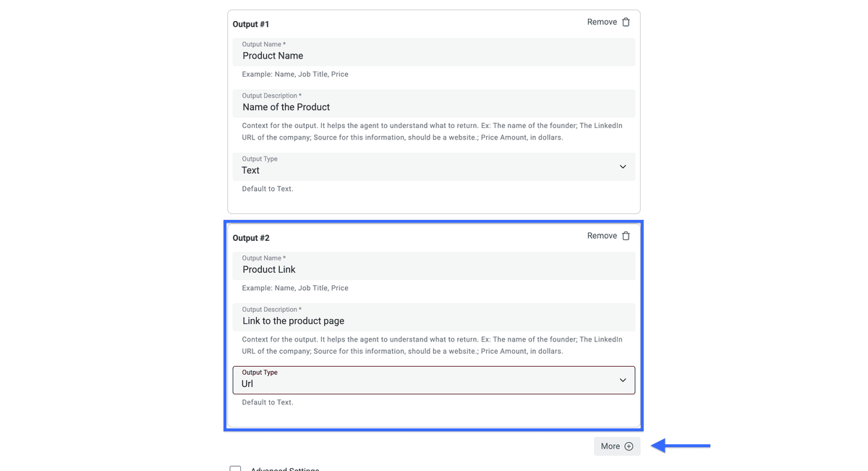The width and height of the screenshot is (868, 471).
Task: Open the Output Type dropdown showing Url
Action: click(x=434, y=380)
